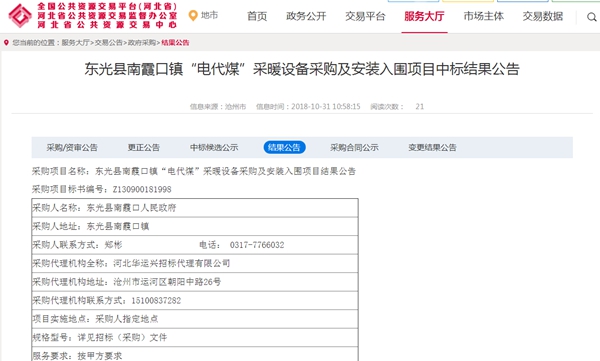The width and height of the screenshot is (600, 361).
Task: Click the 采购项目名称 line
Action: pos(194,171)
